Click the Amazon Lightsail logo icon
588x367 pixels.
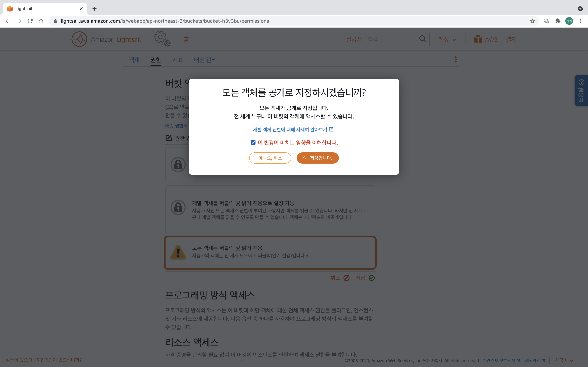78,39
